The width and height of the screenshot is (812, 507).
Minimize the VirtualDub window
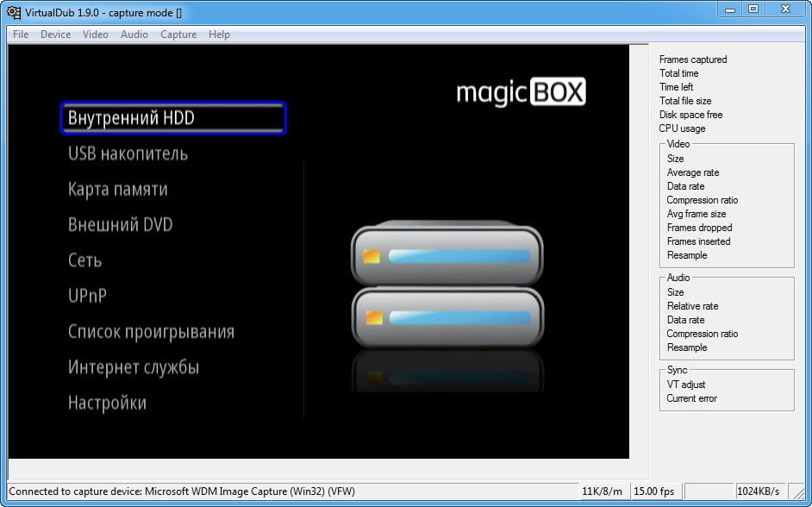(730, 9)
